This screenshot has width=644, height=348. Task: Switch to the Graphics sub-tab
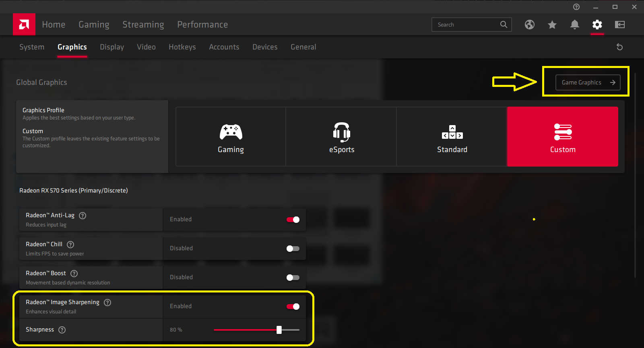(x=72, y=47)
